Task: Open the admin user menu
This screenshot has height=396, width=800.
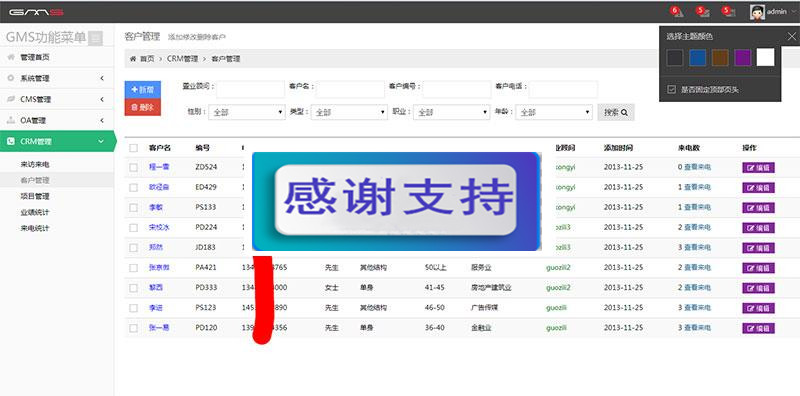Action: click(772, 12)
